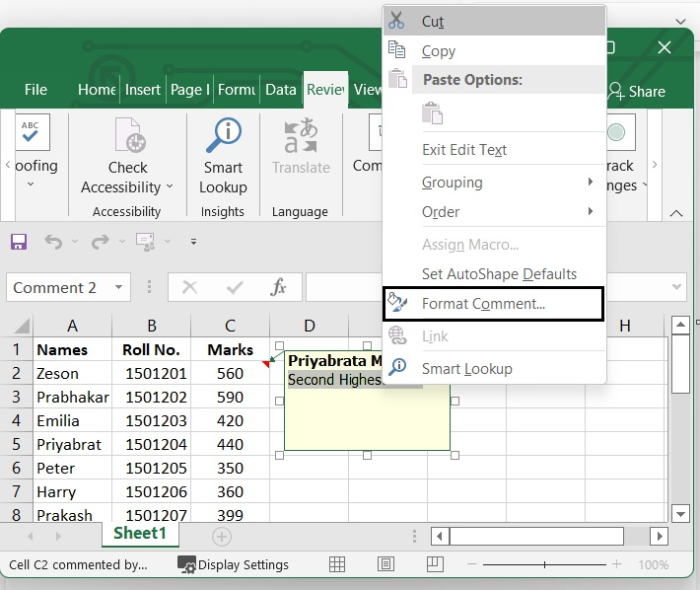Open Display Settings in the status bar

click(x=234, y=565)
